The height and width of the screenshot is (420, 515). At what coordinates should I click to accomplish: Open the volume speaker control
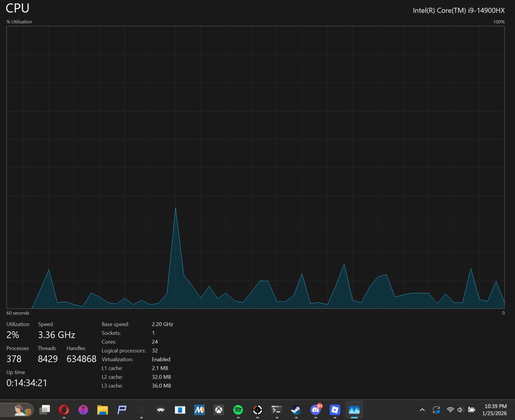click(x=460, y=410)
